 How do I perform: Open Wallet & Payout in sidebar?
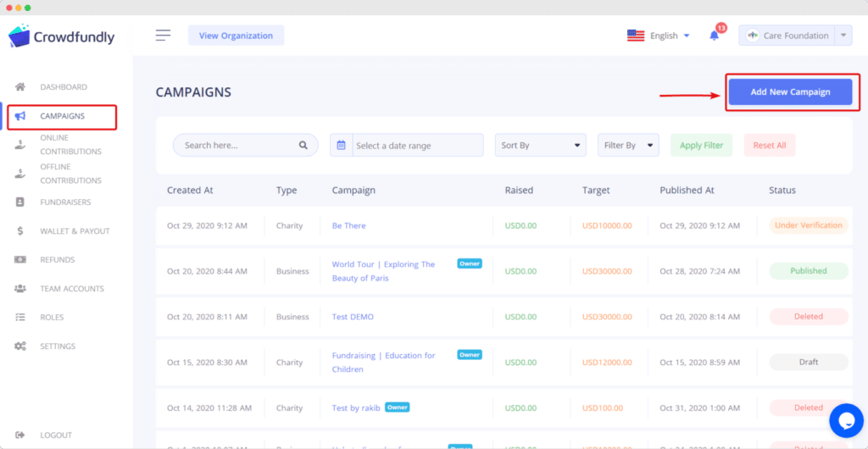click(x=75, y=231)
